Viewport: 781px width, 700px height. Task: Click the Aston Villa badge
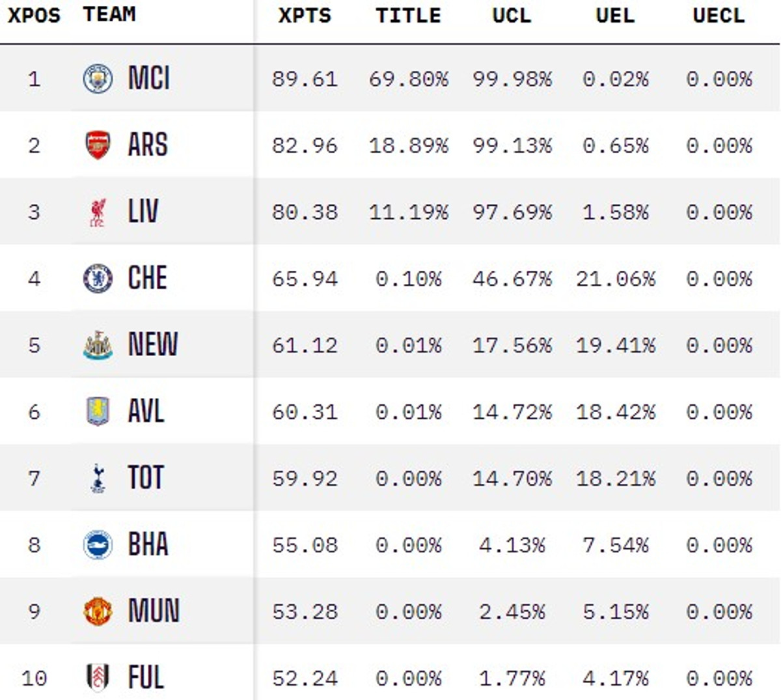(x=98, y=412)
